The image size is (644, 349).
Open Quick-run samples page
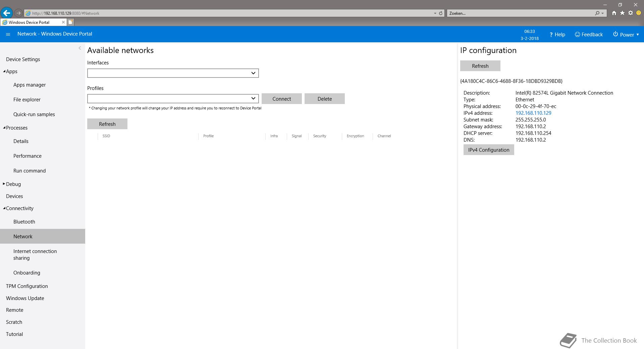pos(34,114)
